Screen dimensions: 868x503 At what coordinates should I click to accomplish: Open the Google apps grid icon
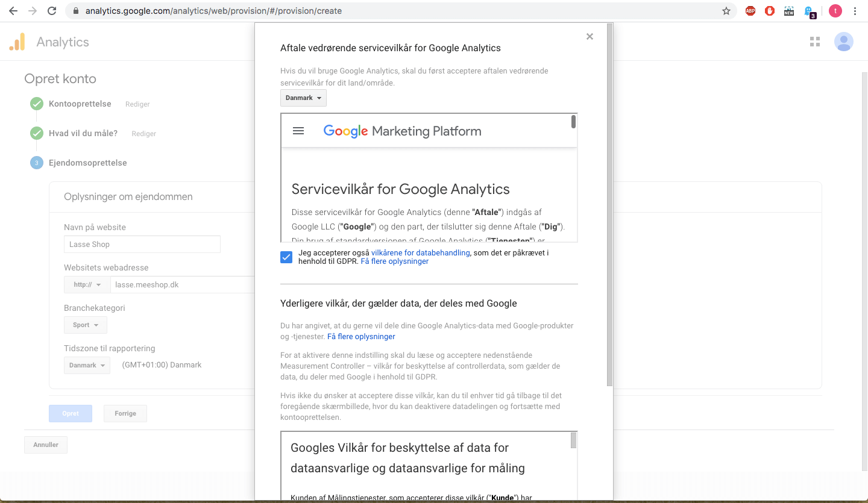815,42
